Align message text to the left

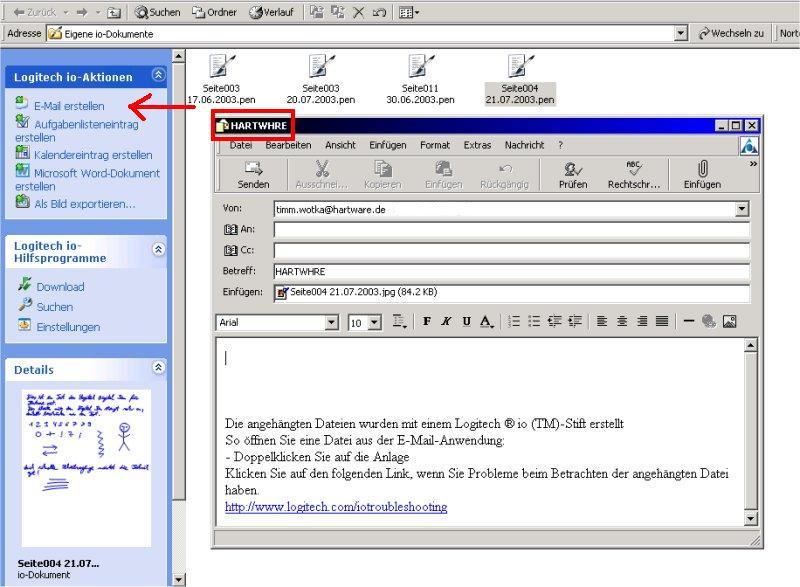[602, 321]
